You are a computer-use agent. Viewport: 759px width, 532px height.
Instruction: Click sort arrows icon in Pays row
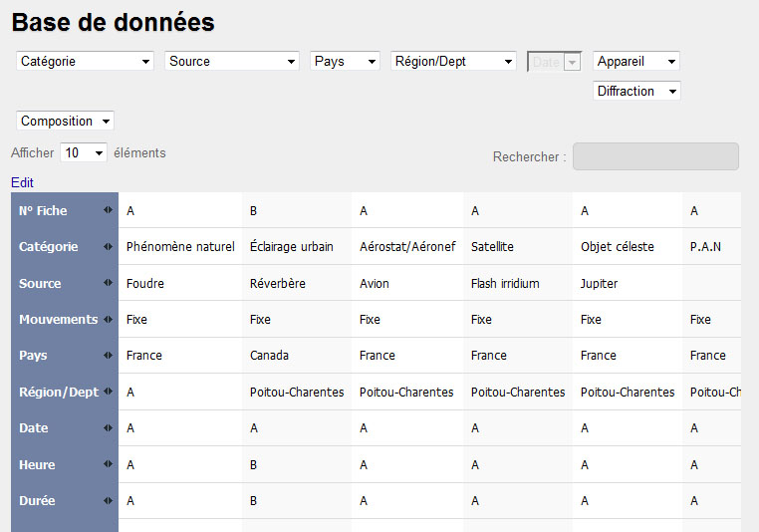(x=108, y=356)
